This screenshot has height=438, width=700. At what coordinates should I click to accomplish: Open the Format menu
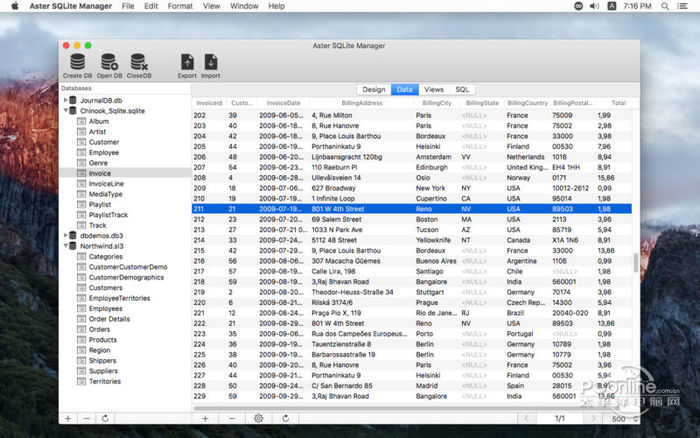point(180,6)
